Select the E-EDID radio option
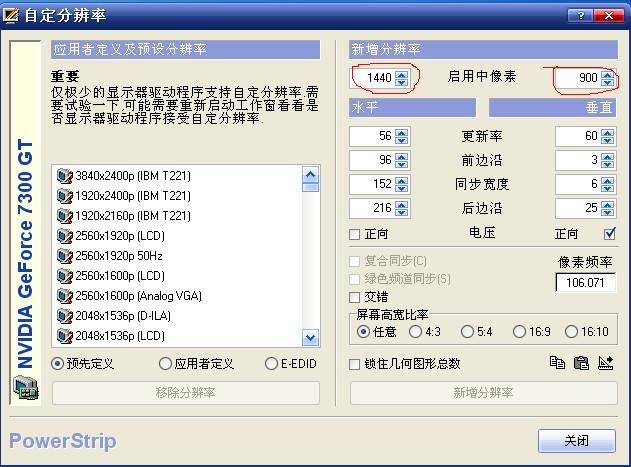 point(271,364)
